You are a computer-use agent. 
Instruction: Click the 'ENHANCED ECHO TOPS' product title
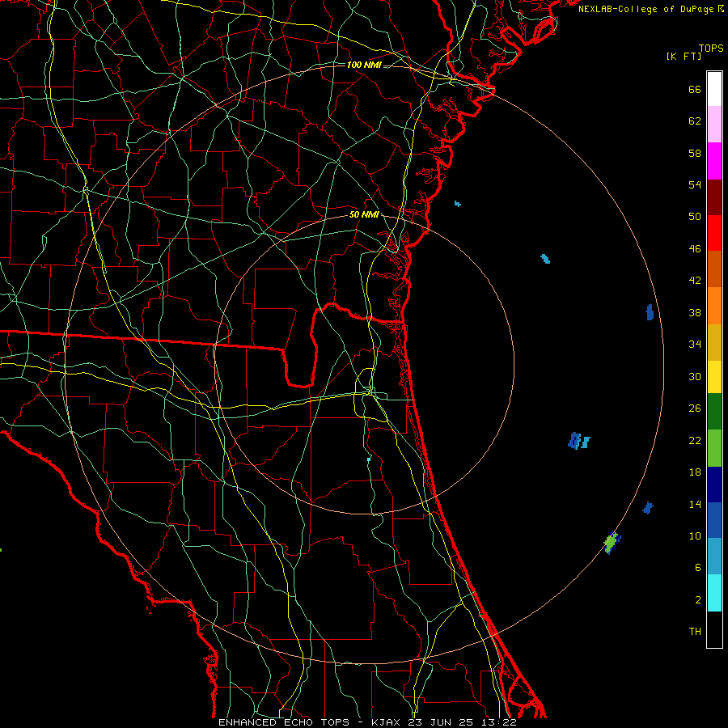click(284, 722)
